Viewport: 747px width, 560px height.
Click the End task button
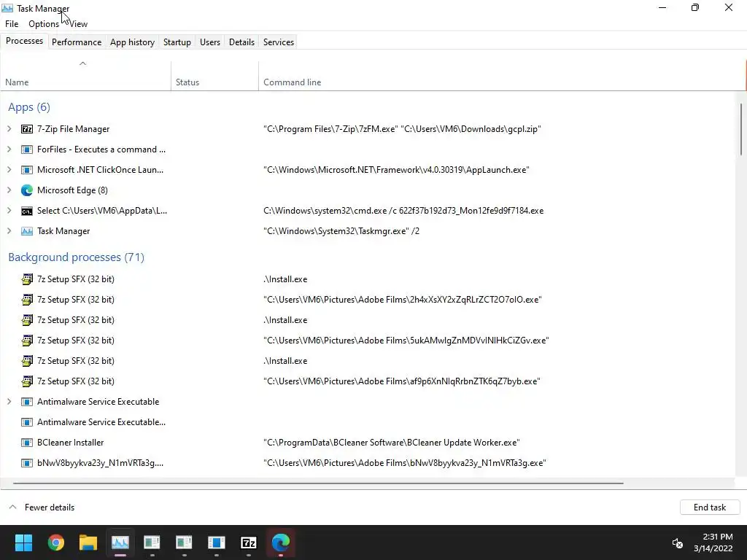pos(709,507)
